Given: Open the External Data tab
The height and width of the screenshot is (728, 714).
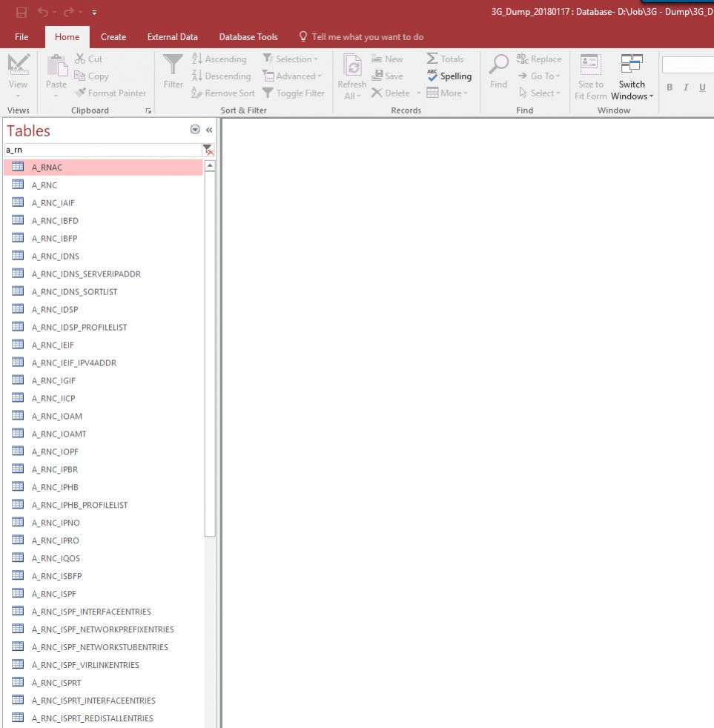Looking at the screenshot, I should pos(172,36).
